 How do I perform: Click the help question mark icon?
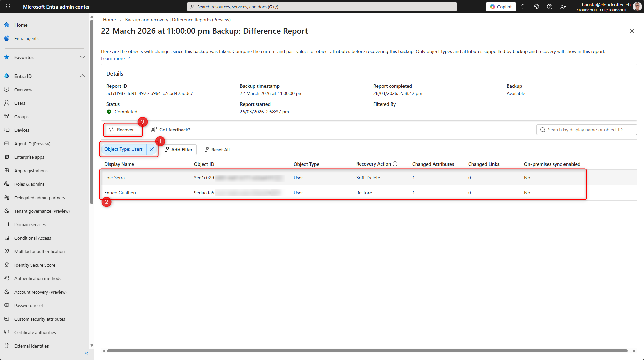coord(550,7)
